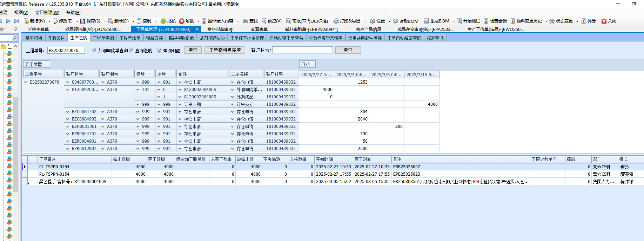Viewport: 644px width, 241px height.
Task: Click the sidebar pin icon
Action: 15,30
